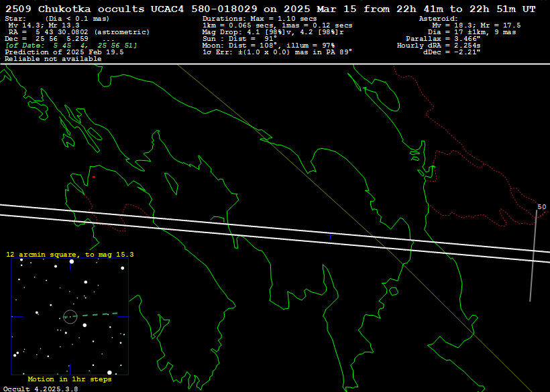Click the "Durations: Max = 1.10 secs" text

click(259, 19)
